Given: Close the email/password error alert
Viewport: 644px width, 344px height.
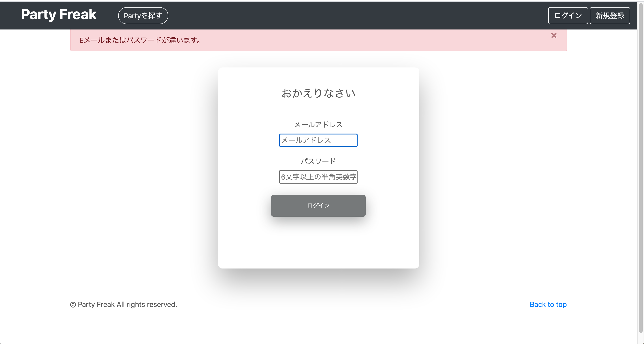Looking at the screenshot, I should click(x=554, y=36).
